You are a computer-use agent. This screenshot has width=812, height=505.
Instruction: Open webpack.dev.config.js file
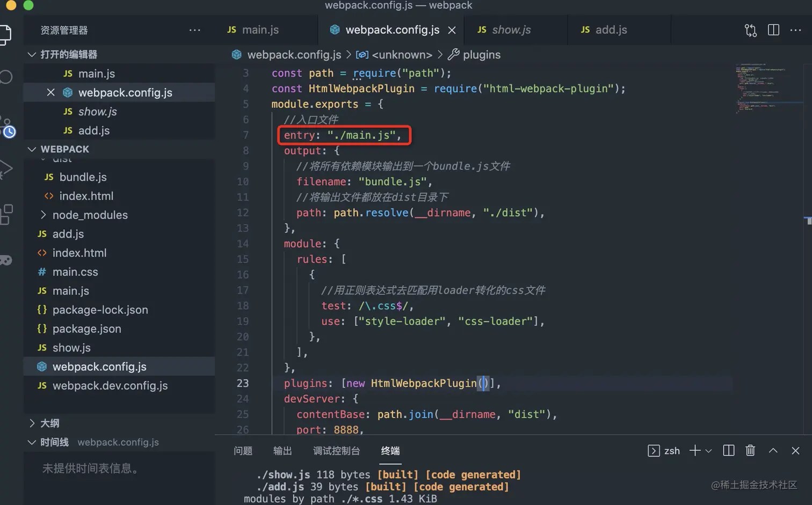(119, 386)
